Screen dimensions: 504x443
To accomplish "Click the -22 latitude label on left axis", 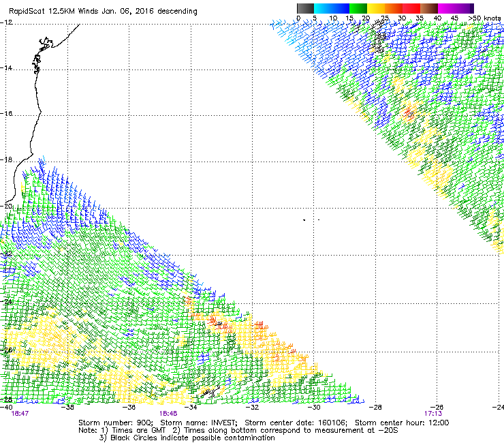I will pos(7,254).
